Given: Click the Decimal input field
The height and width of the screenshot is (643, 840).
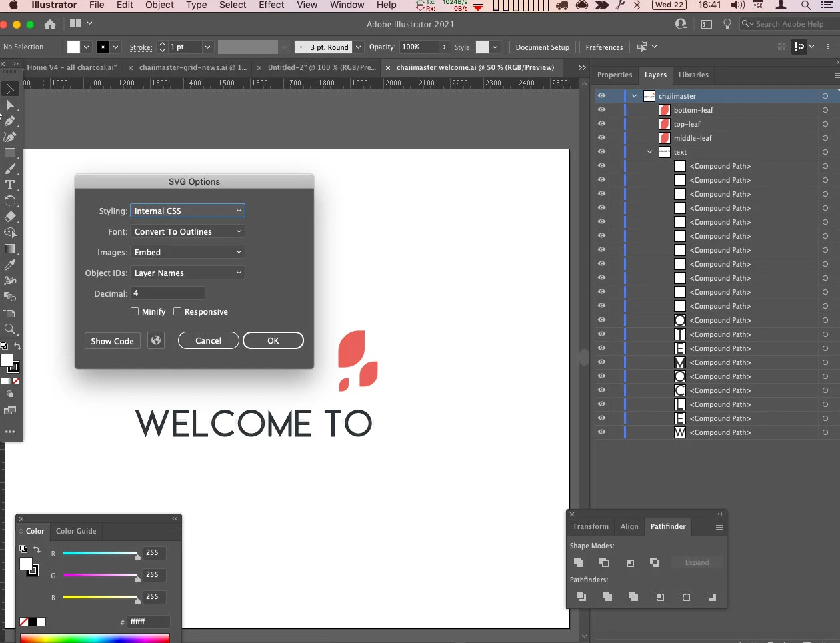Looking at the screenshot, I should point(167,293).
